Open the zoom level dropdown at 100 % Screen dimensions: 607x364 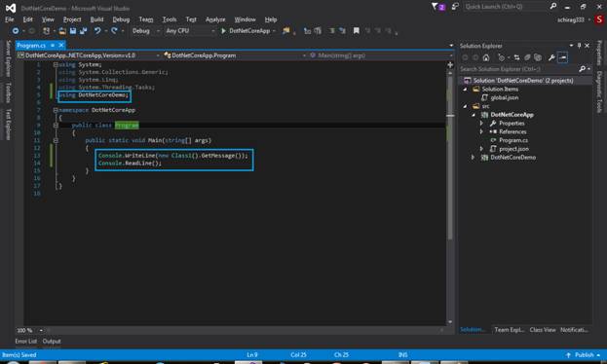click(41, 330)
